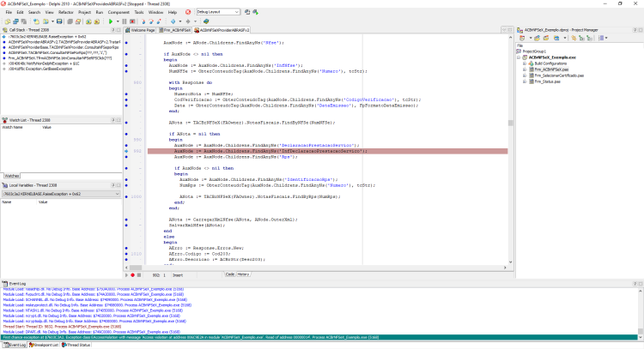Switch to the Thread Status tab
Viewport: 644px width, 349px height.
click(x=76, y=345)
